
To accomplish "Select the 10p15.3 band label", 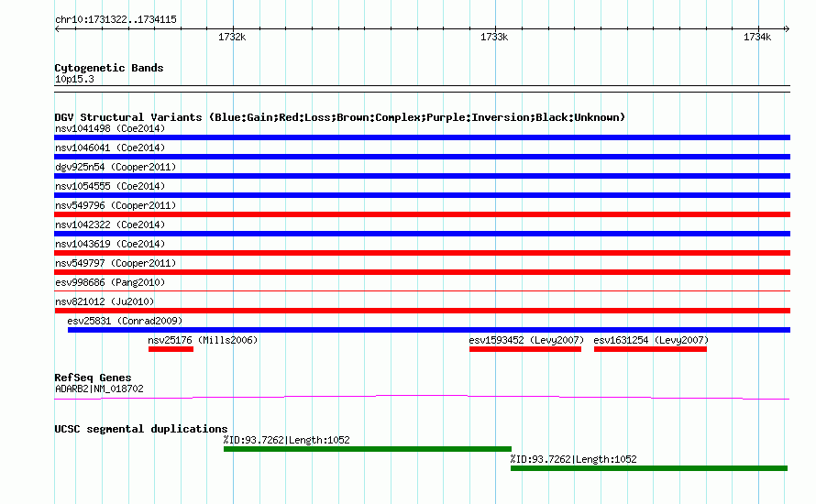I will tap(74, 79).
